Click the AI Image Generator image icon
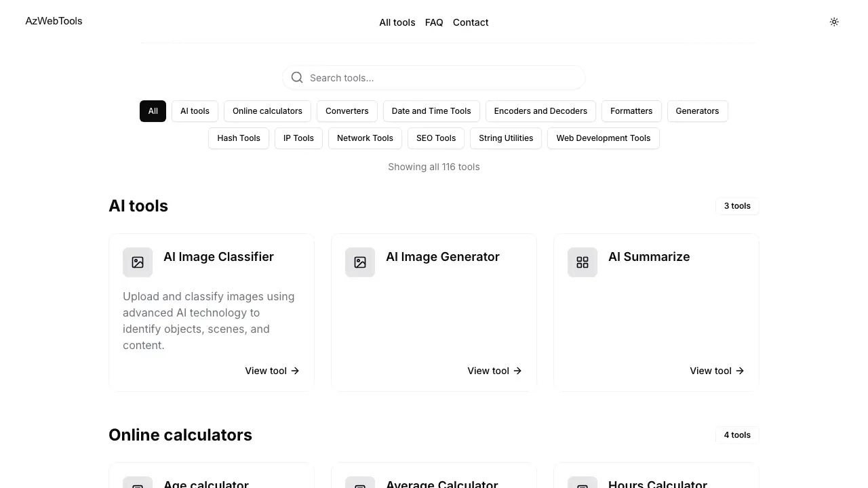This screenshot has width=868, height=488. coord(360,262)
